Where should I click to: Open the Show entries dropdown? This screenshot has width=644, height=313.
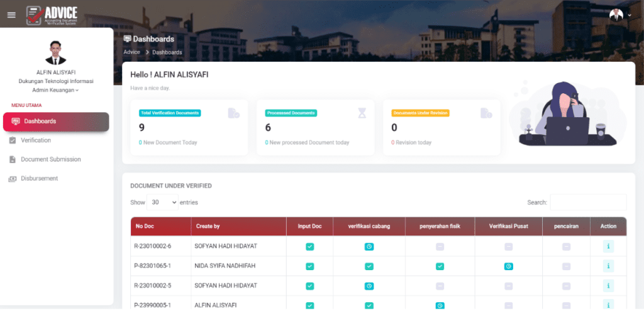pos(162,202)
